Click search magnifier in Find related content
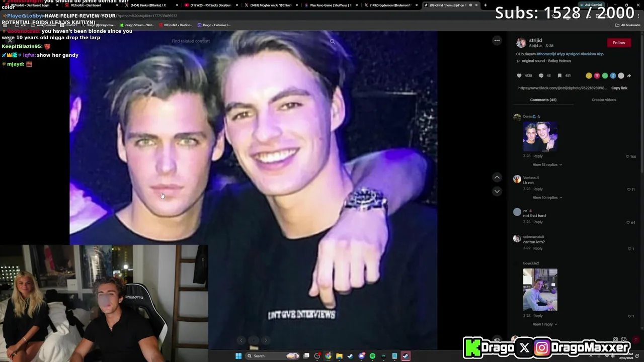 (x=332, y=41)
